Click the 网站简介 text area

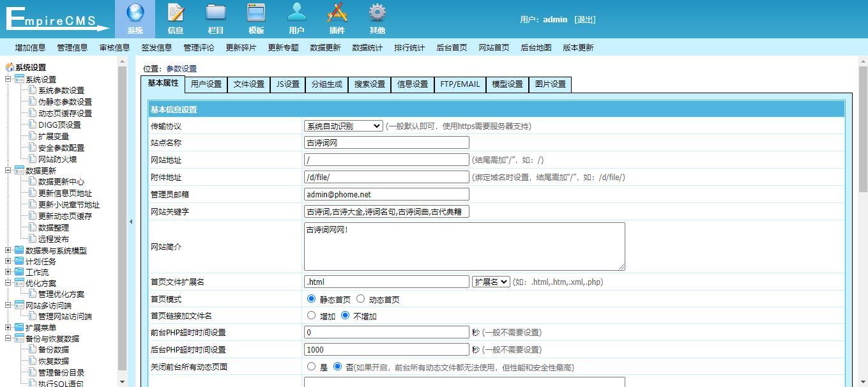[464, 247]
